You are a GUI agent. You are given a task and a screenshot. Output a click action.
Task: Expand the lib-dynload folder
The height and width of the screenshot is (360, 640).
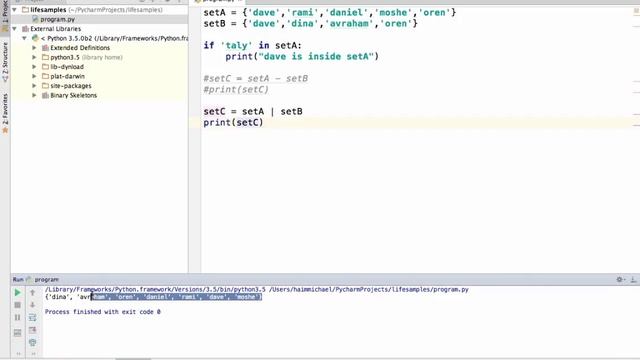click(x=34, y=67)
